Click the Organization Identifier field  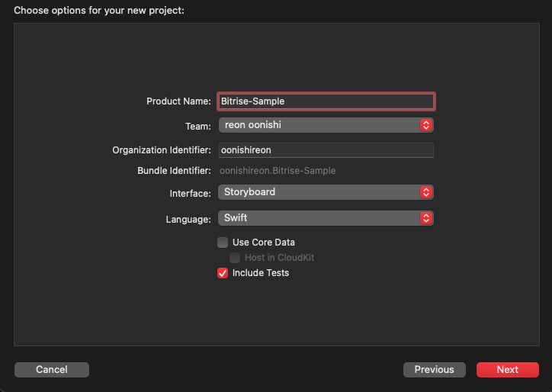[x=326, y=150]
